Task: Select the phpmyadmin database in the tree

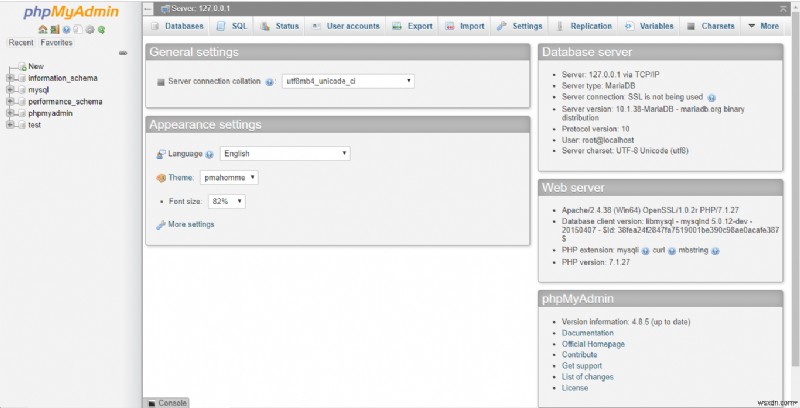Action: point(49,113)
